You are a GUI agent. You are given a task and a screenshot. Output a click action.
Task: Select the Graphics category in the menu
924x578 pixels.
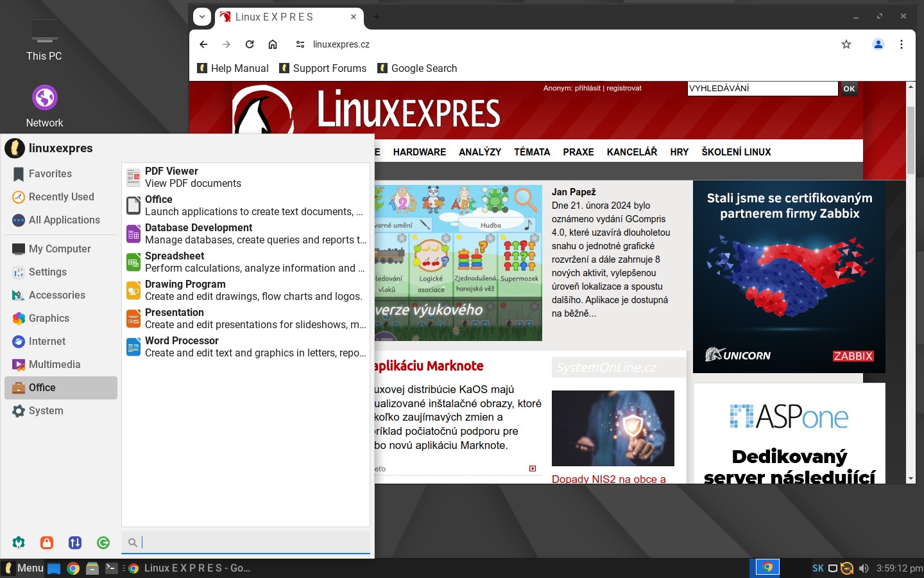pyautogui.click(x=49, y=319)
